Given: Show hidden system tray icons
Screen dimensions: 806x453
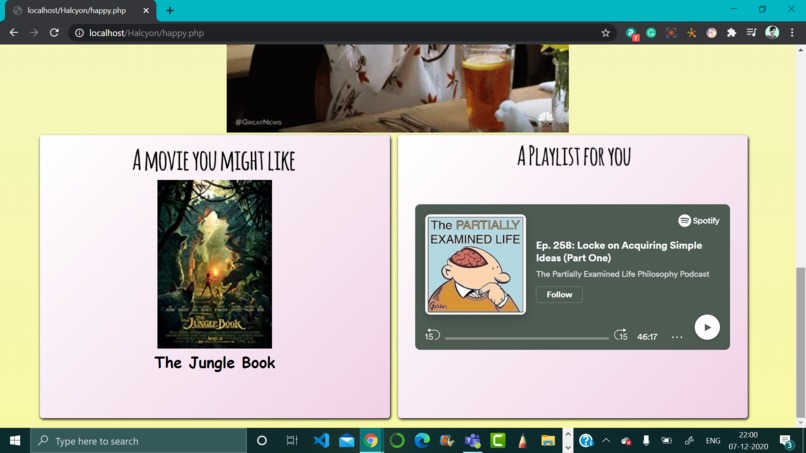Looking at the screenshot, I should 606,441.
